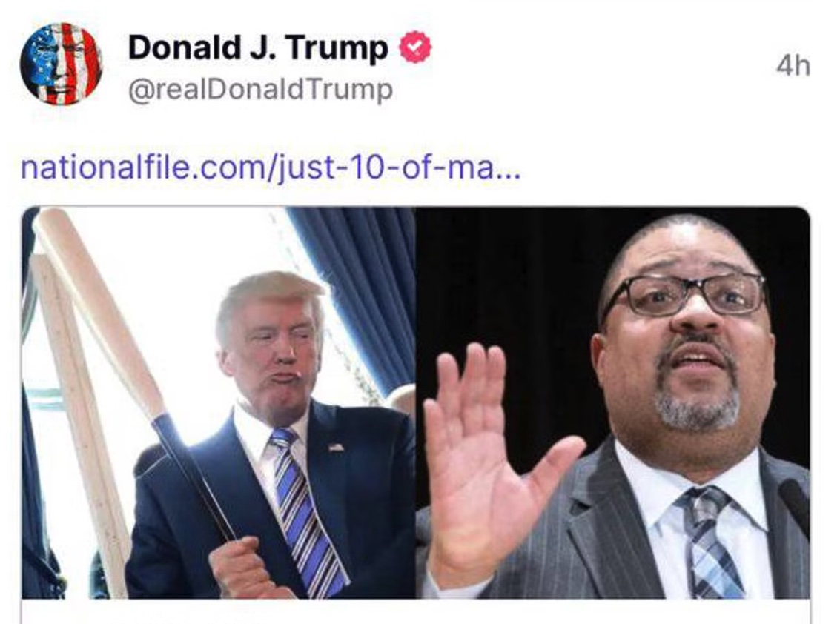Open the link card caption strip below images

point(416,611)
